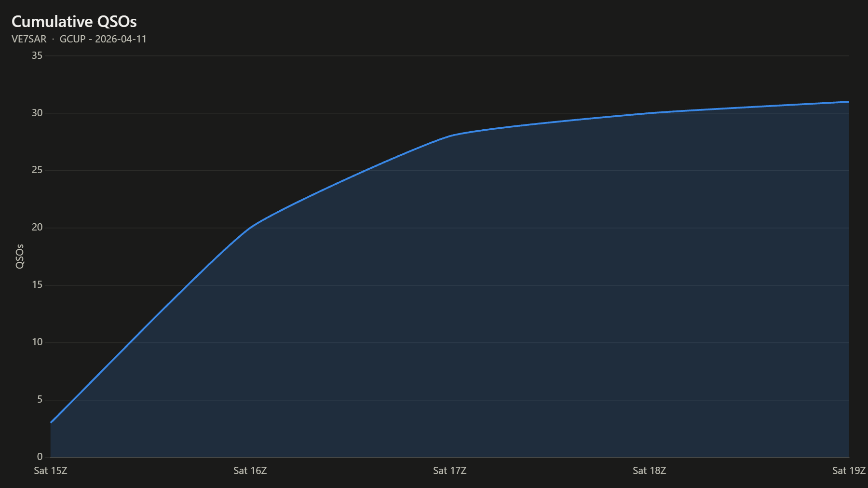Screen dimensions: 868x488
Task: Click the 'Sat 15Z' x-axis label
Action: (51, 471)
